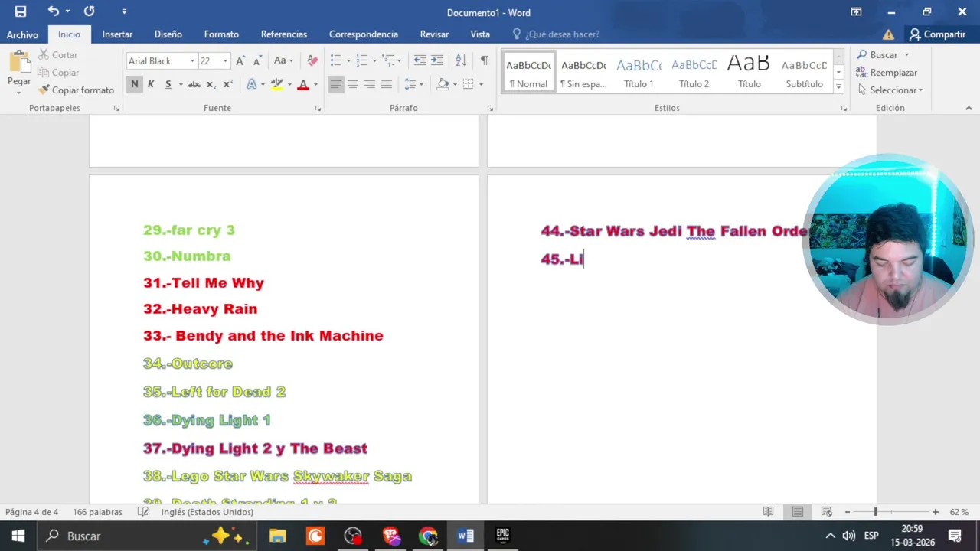Screen dimensions: 980x551
Task: Redo the last action
Action: [x=89, y=11]
